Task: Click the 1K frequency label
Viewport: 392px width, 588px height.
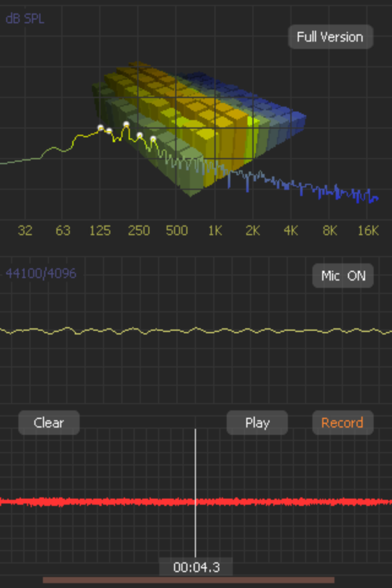Action: pyautogui.click(x=215, y=230)
